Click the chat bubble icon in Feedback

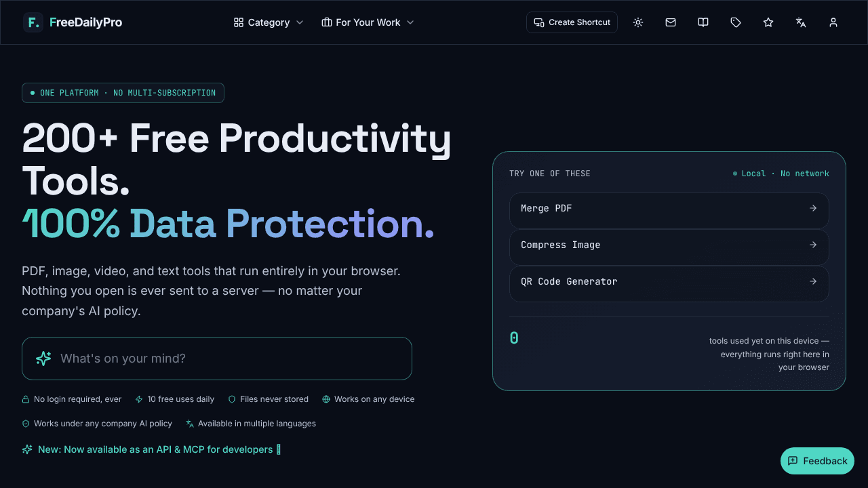[x=793, y=461]
